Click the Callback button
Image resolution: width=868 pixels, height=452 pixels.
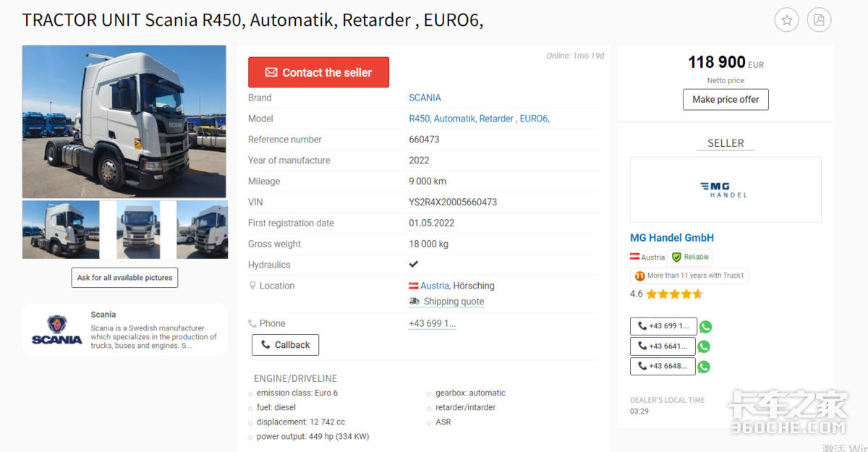(285, 345)
